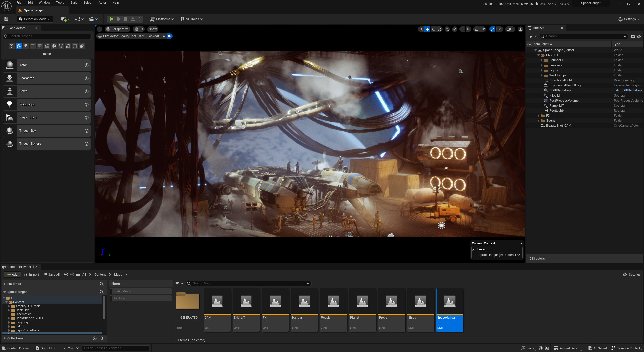Viewport: 644px width, 352px height.
Task: Click the viewport layout maximize icon
Action: (520, 29)
